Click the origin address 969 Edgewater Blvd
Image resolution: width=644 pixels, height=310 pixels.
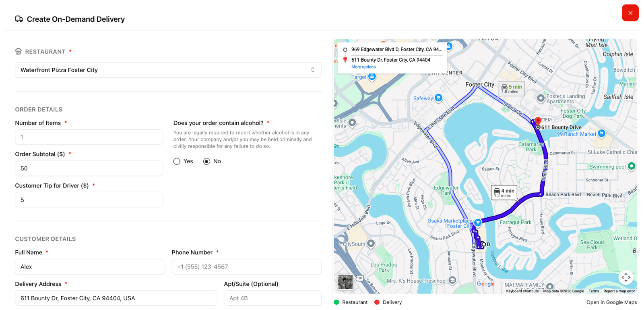coord(396,50)
